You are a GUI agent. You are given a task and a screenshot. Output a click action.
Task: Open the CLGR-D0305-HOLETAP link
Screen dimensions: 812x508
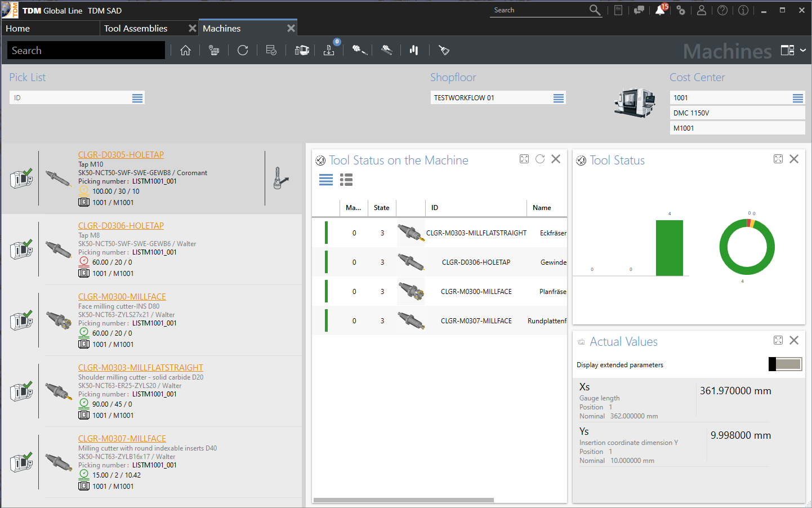[x=121, y=155]
